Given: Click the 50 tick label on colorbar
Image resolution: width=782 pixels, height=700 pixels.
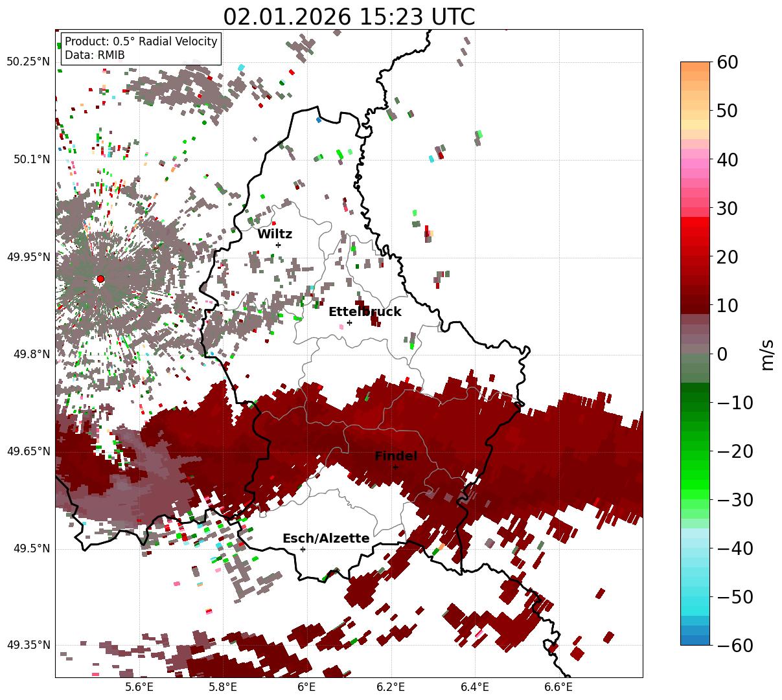Looking at the screenshot, I should [726, 111].
